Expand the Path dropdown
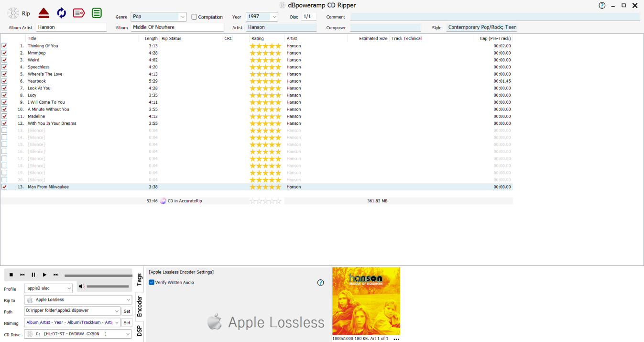Viewport: 644px width, 342px height. (x=117, y=311)
